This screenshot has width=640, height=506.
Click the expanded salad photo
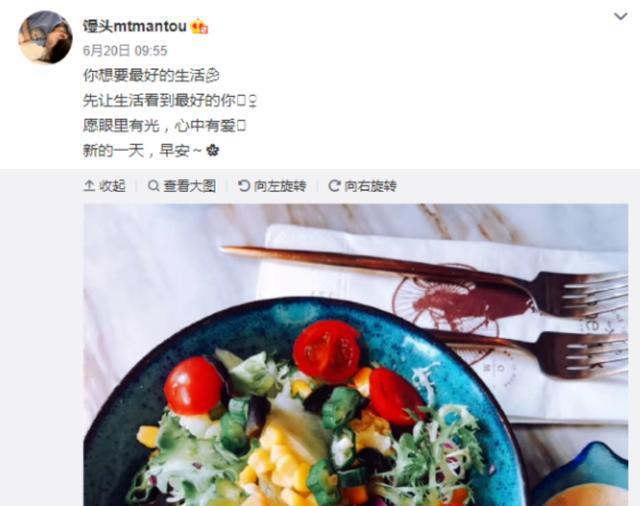(x=356, y=355)
